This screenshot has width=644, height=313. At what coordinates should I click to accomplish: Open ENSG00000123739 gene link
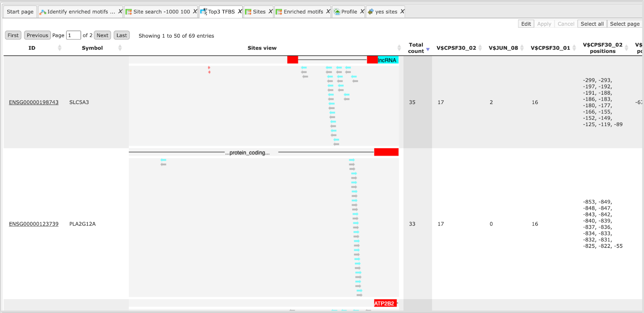click(34, 224)
